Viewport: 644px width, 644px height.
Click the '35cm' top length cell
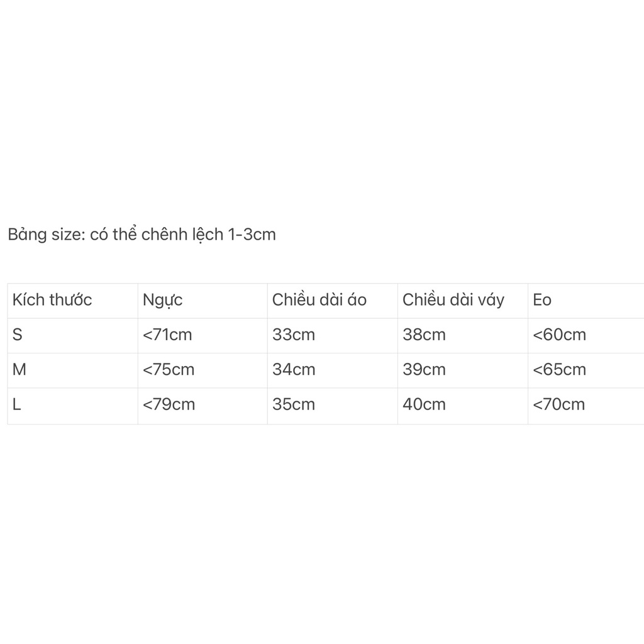(x=294, y=404)
